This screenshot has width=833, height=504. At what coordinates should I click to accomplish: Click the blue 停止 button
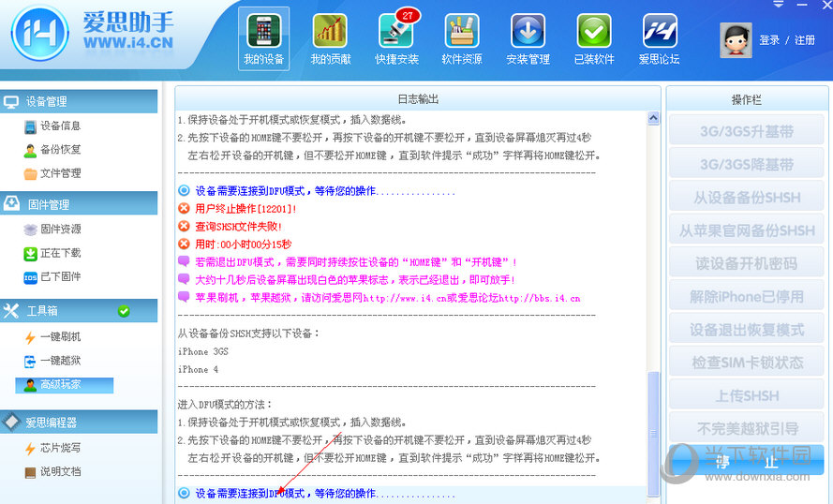click(747, 460)
